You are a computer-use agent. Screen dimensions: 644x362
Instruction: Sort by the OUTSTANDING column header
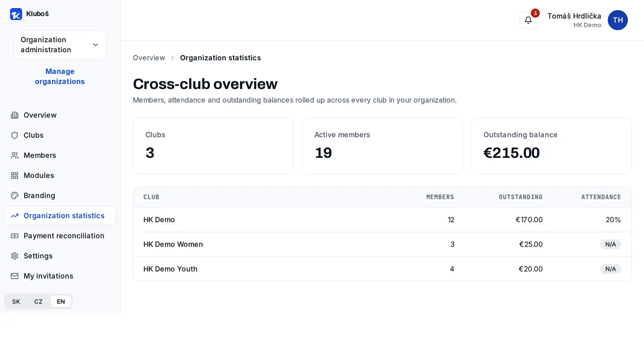point(521,197)
